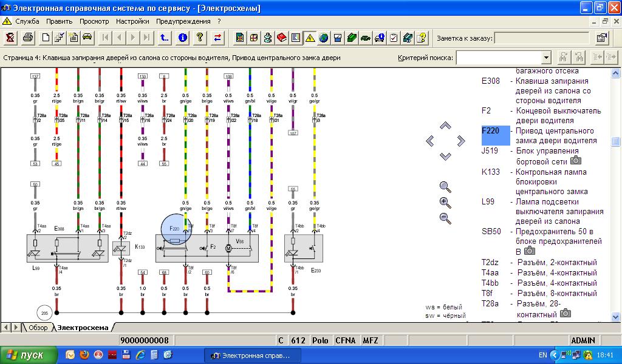
Task: Click the camera icon next to SB50
Action: click(530, 251)
